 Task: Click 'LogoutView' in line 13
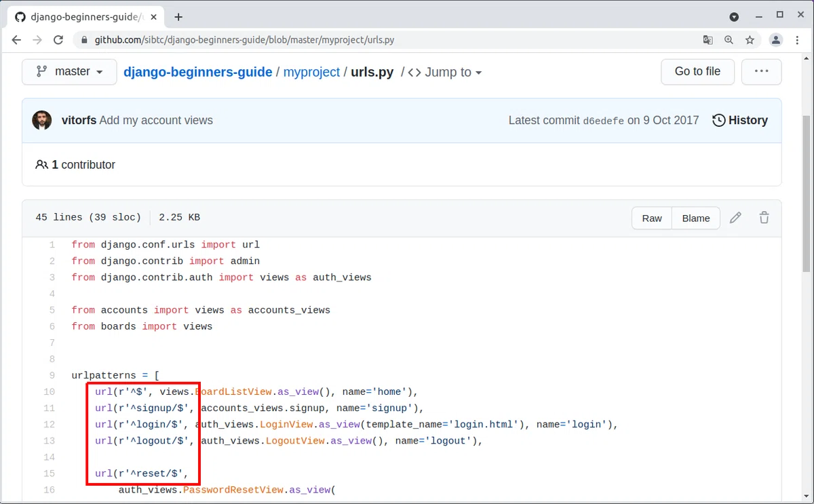295,441
